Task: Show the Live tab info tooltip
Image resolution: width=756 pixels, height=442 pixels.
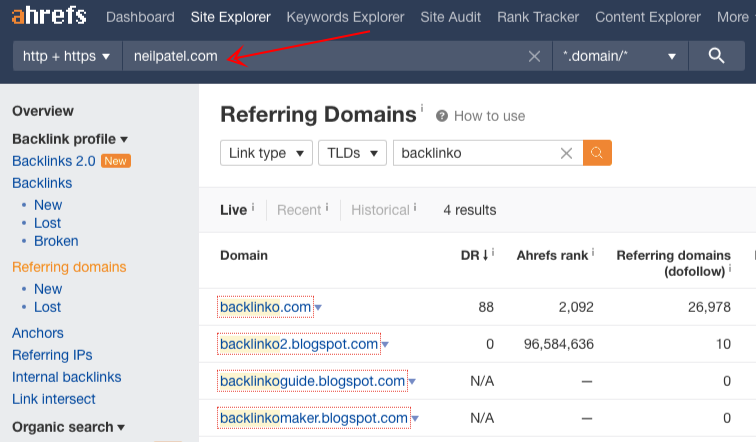Action: pyautogui.click(x=253, y=207)
